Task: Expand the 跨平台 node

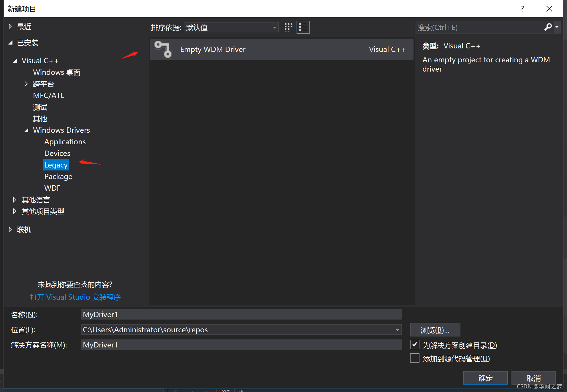Action: coord(26,84)
